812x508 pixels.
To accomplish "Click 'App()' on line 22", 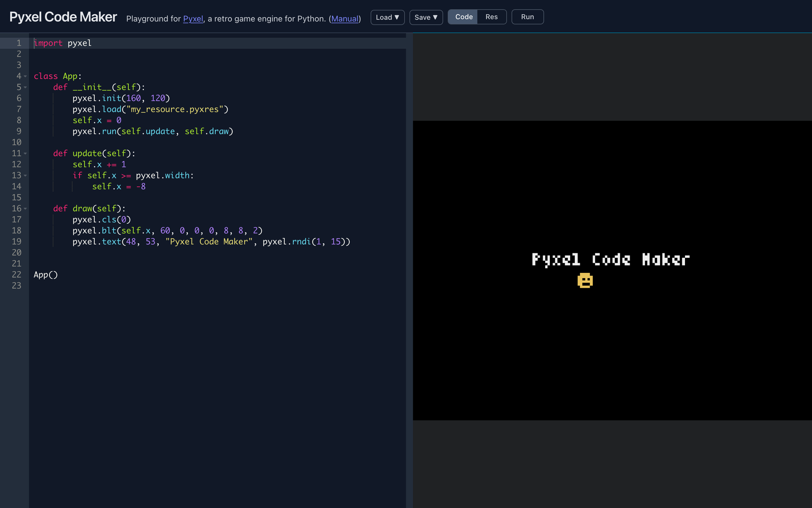I will coord(46,275).
